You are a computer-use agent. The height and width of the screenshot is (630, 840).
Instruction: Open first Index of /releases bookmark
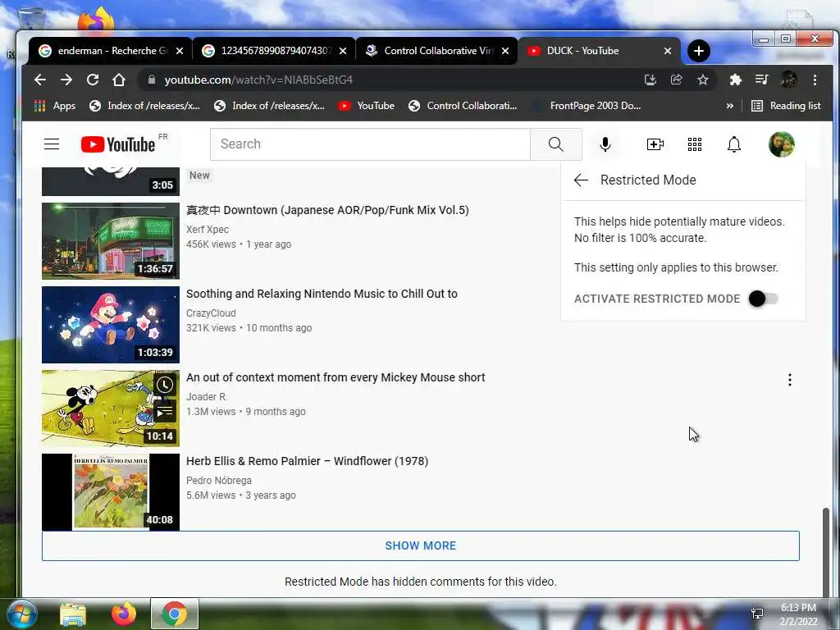144,106
